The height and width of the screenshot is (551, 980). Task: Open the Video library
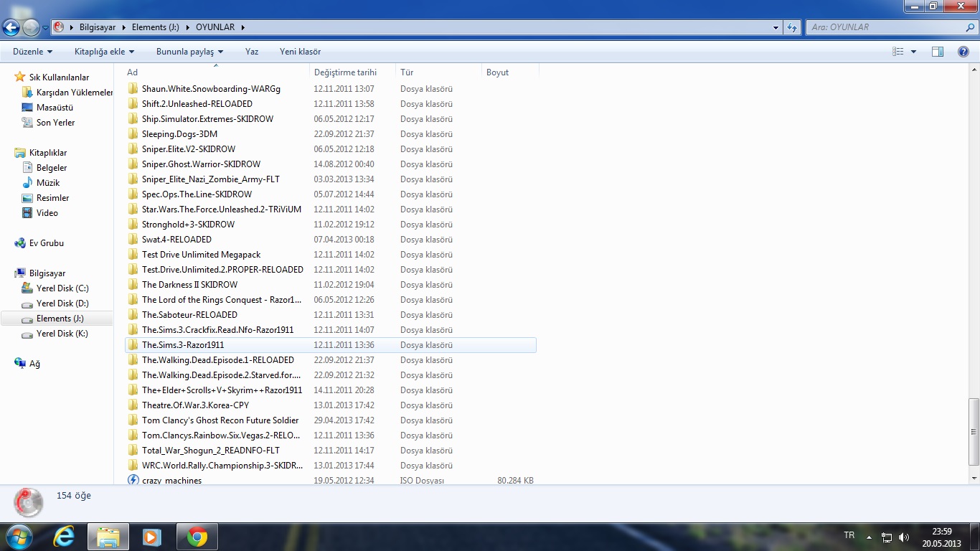pyautogui.click(x=47, y=213)
